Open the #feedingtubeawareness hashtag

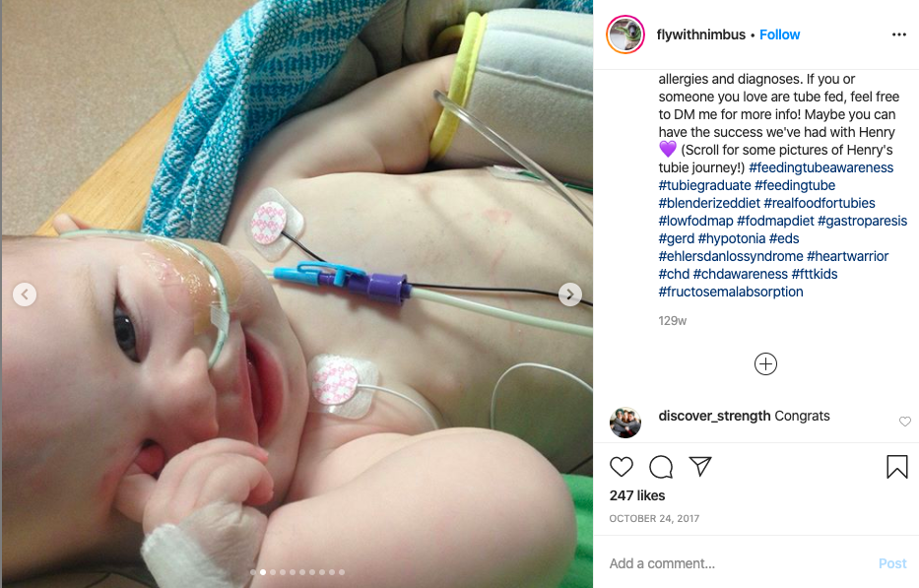pyautogui.click(x=821, y=167)
